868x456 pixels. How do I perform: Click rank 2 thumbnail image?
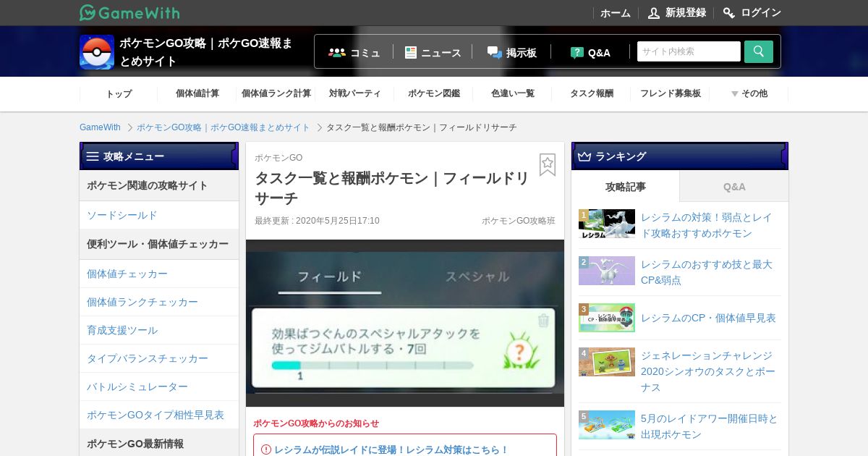pos(607,271)
